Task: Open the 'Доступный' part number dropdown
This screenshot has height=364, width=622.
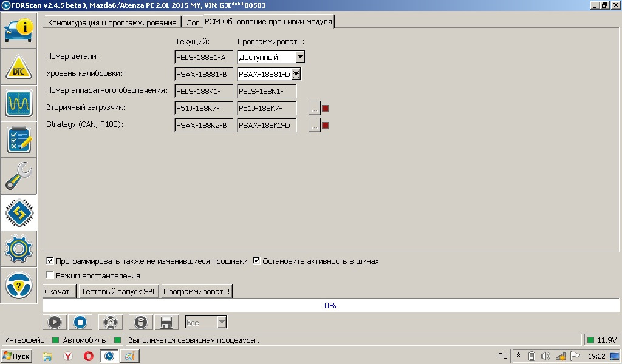Action: point(300,57)
